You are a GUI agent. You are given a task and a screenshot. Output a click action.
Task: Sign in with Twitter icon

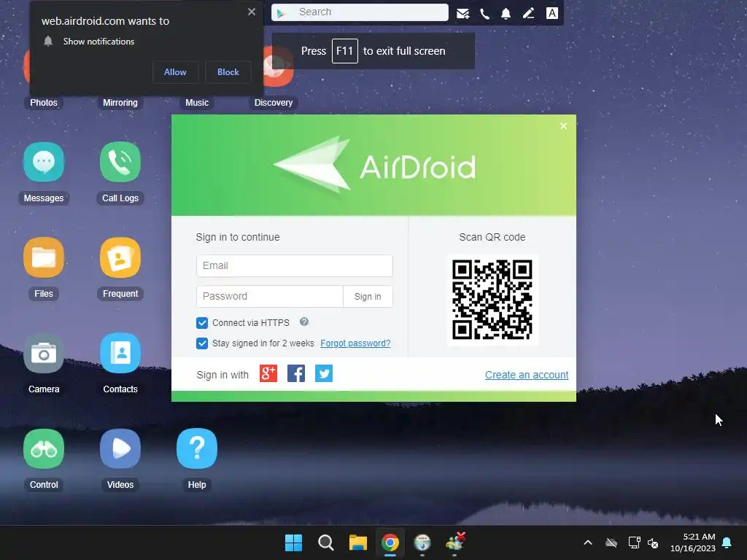[x=324, y=374]
